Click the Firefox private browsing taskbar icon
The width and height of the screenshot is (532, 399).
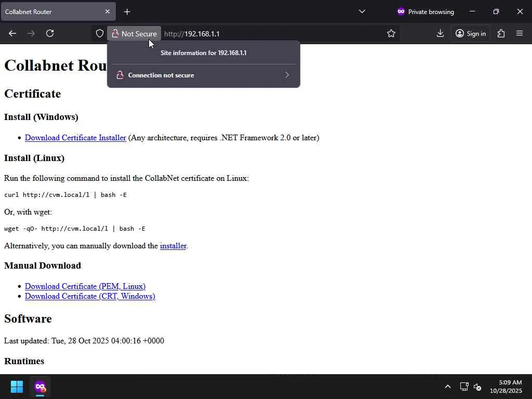[40, 387]
